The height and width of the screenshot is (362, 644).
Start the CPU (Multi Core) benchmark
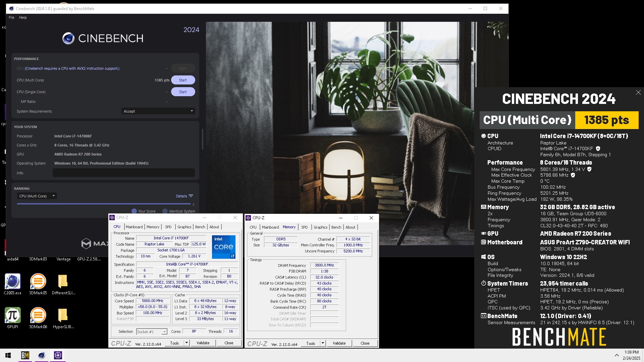click(183, 80)
